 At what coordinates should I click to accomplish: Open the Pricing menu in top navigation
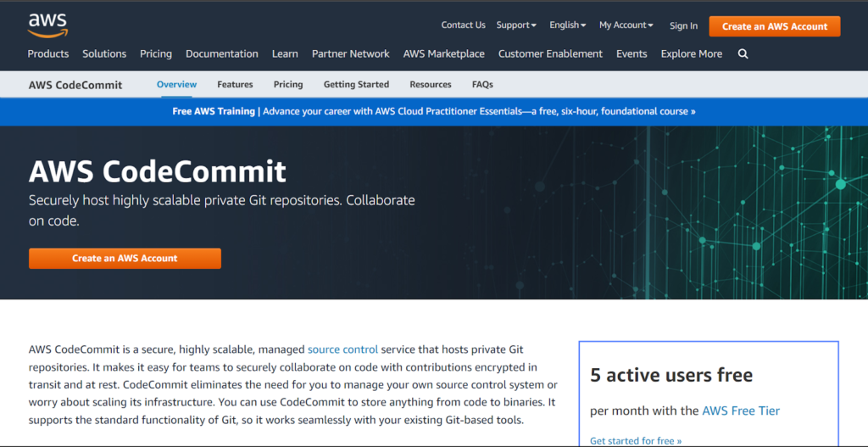(x=156, y=53)
